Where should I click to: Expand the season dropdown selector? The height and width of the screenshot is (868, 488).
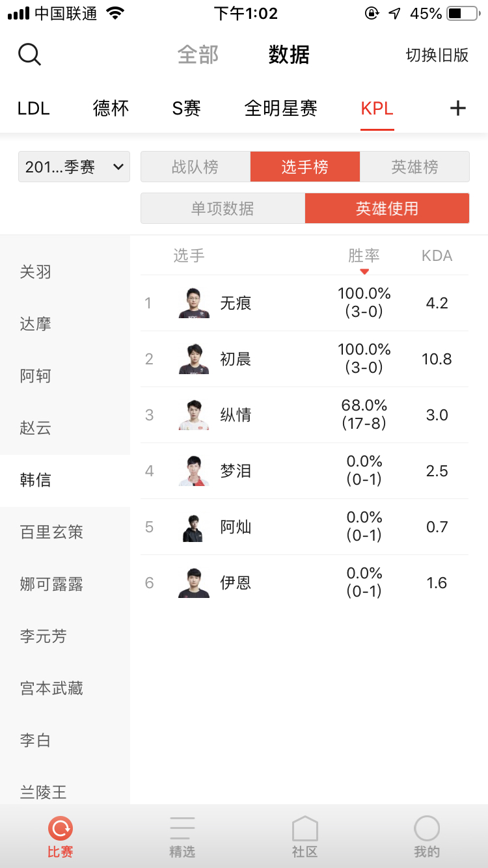click(x=74, y=167)
